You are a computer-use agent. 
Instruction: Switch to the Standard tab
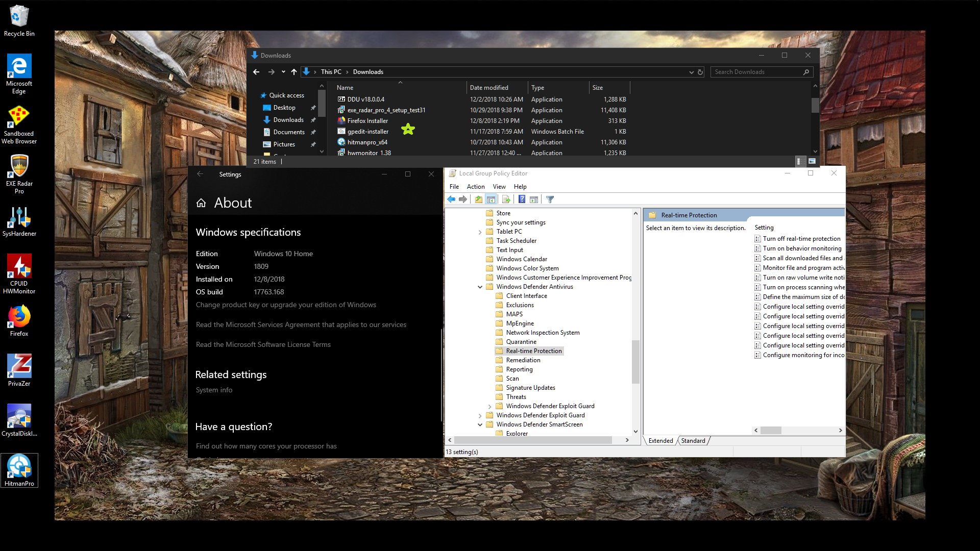coord(693,441)
